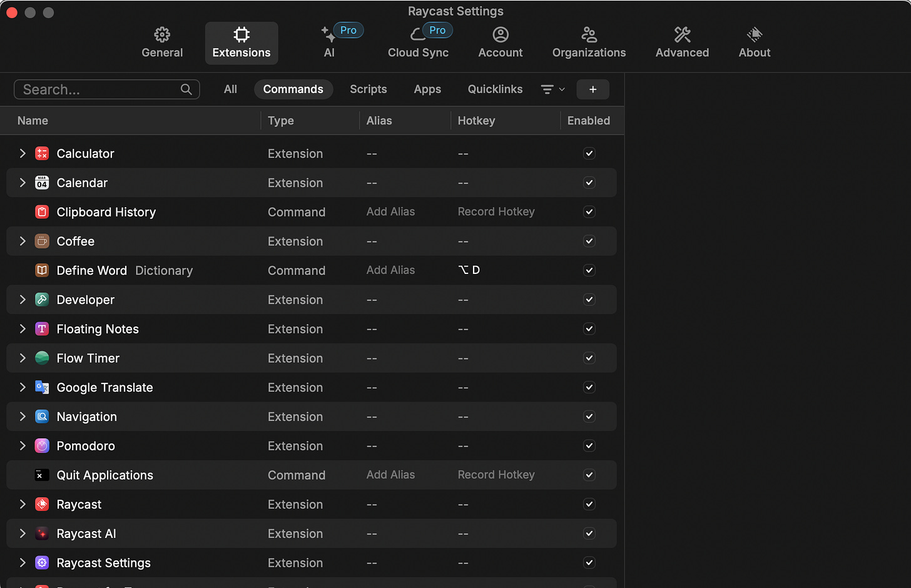The height and width of the screenshot is (588, 911).
Task: Select the Extensions tab
Action: (242, 43)
